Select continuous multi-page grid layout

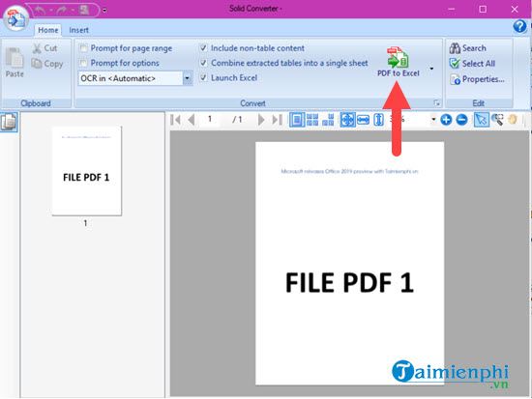point(312,120)
